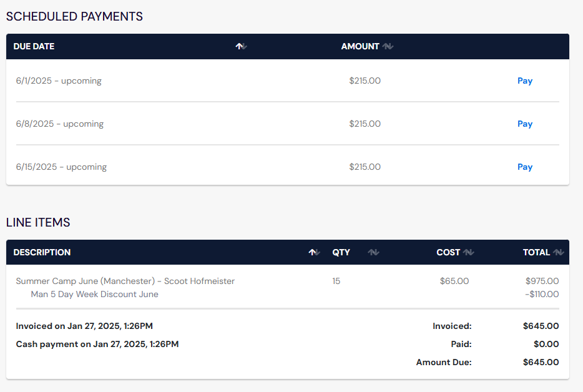The width and height of the screenshot is (583, 392).
Task: Click the sort icon beside DUE DATE
Action: pyautogui.click(x=241, y=46)
